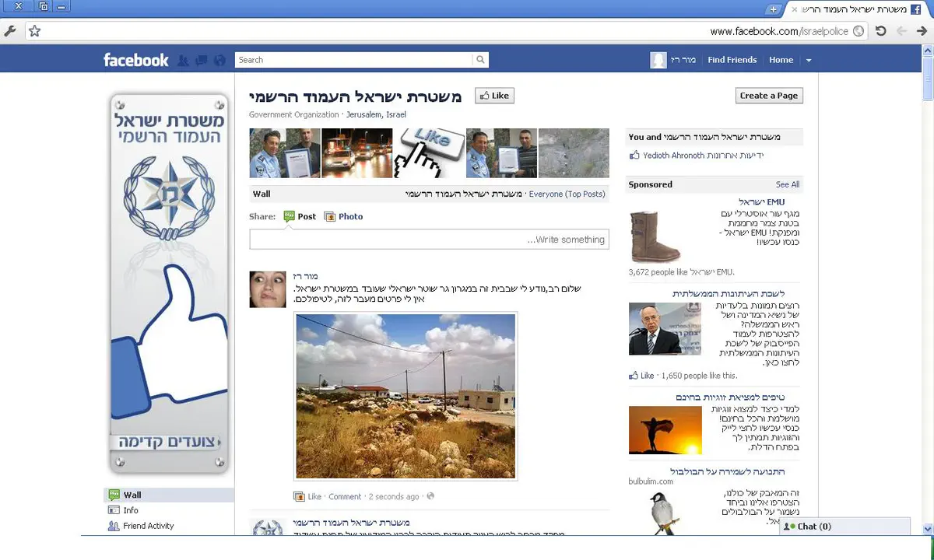Open Facebook messages icon in header
Image resolution: width=934 pixels, height=560 pixels.
[x=202, y=60]
